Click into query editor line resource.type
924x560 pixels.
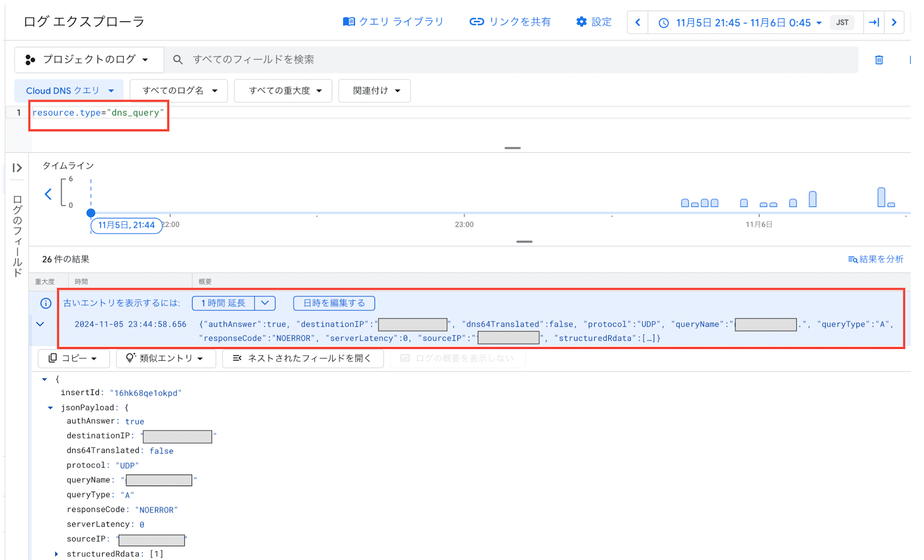pyautogui.click(x=98, y=113)
